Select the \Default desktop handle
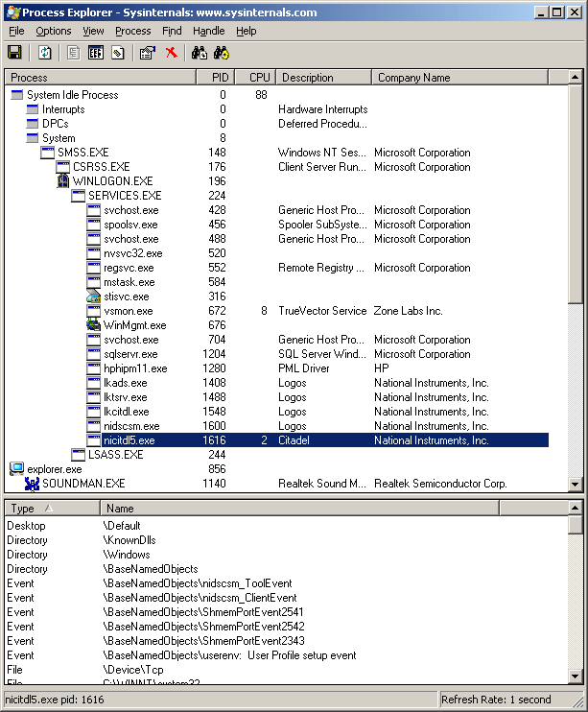The width and height of the screenshot is (588, 712). click(122, 526)
